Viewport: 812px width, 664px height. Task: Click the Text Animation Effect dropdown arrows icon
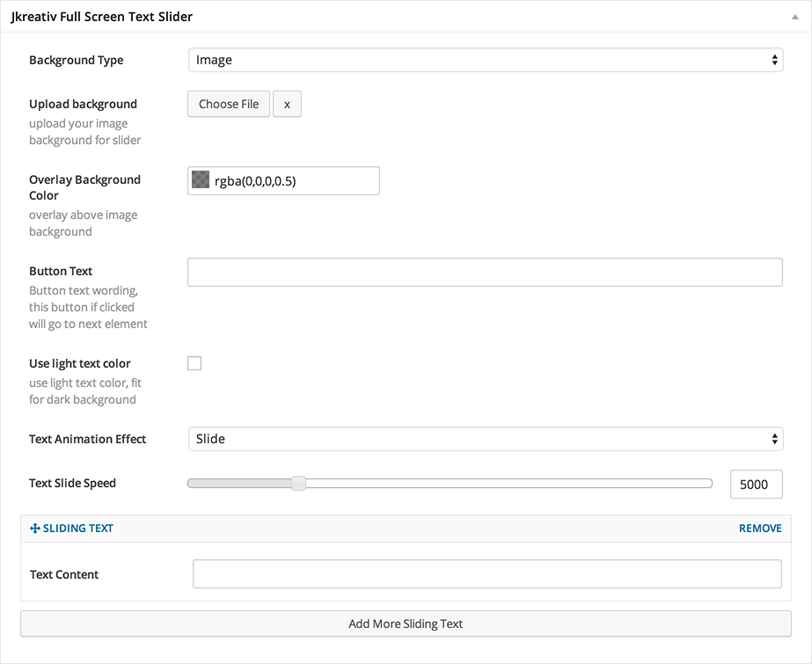(774, 439)
